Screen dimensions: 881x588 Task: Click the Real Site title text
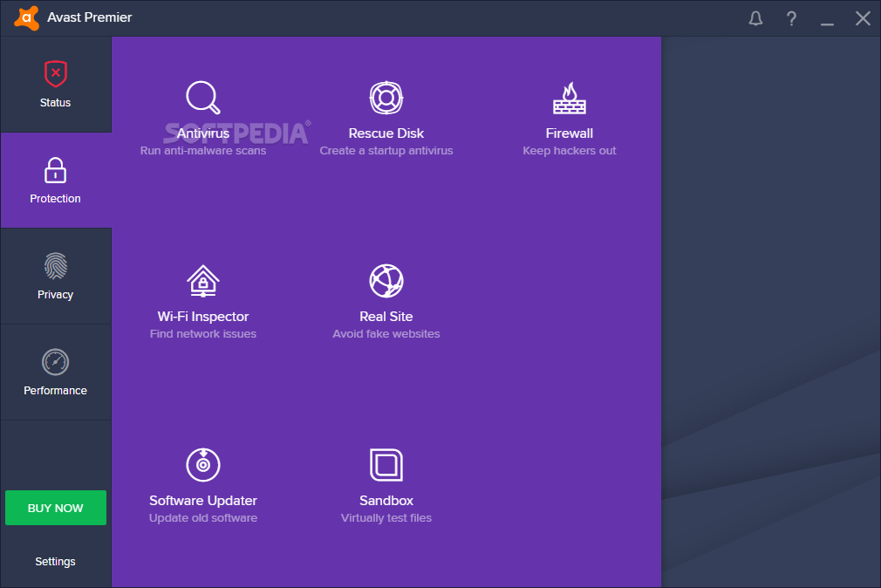[386, 317]
